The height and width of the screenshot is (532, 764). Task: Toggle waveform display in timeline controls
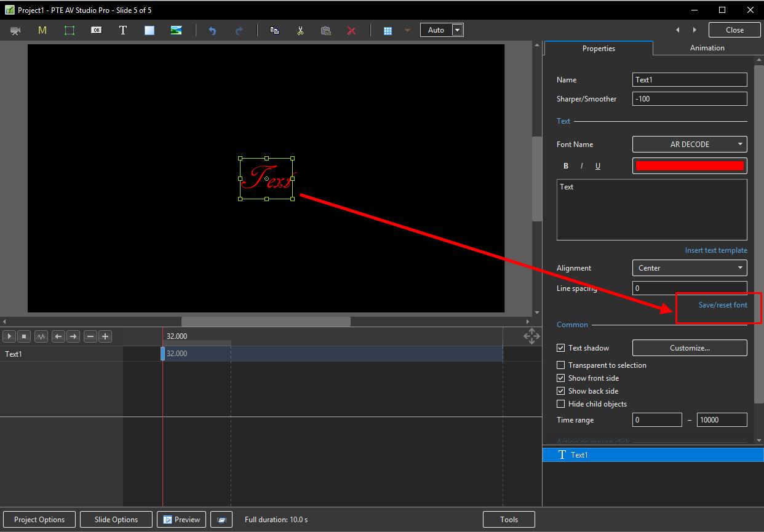(x=41, y=336)
